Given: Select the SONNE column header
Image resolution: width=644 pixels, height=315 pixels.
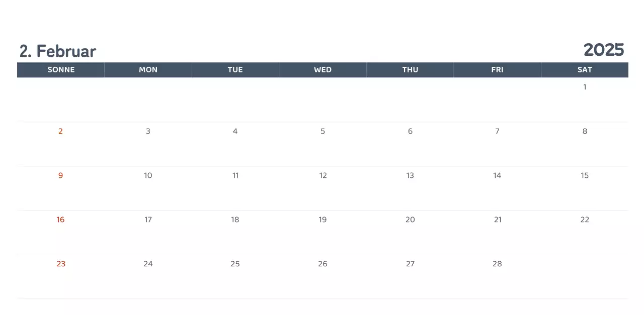Looking at the screenshot, I should [61, 70].
